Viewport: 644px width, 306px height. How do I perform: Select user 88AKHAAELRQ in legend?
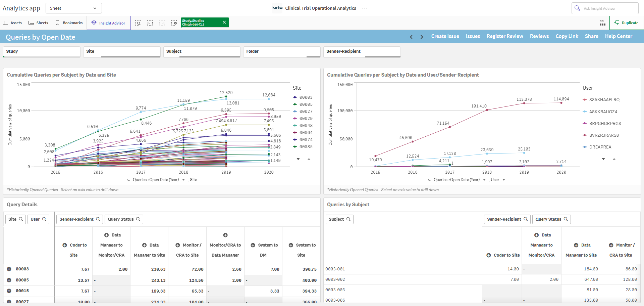[601, 100]
